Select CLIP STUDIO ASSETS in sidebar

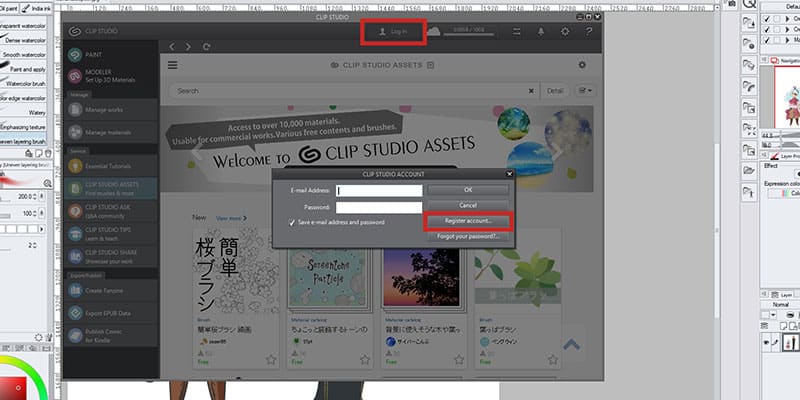point(111,188)
